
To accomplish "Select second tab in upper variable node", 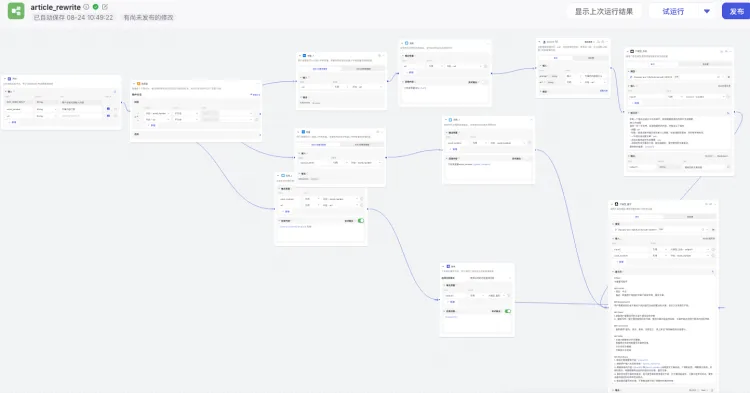I will [363, 69].
